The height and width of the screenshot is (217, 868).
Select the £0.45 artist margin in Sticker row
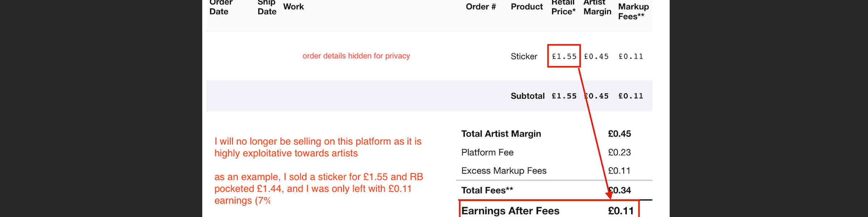click(596, 56)
